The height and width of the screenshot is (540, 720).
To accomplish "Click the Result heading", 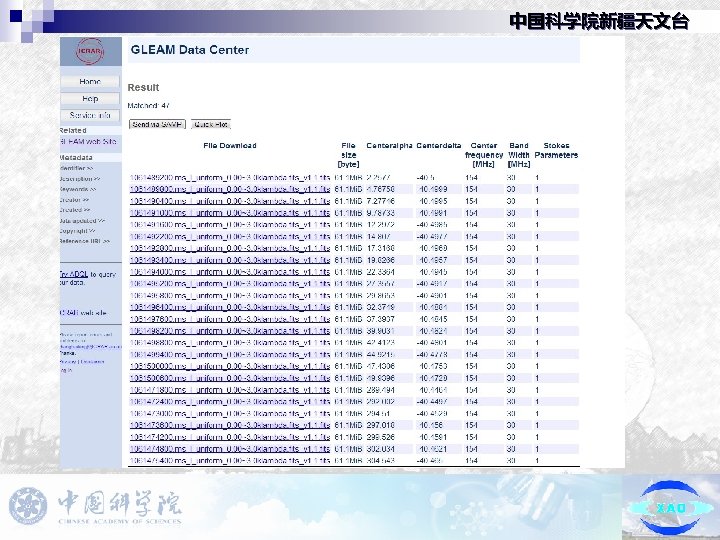I will pos(143,87).
